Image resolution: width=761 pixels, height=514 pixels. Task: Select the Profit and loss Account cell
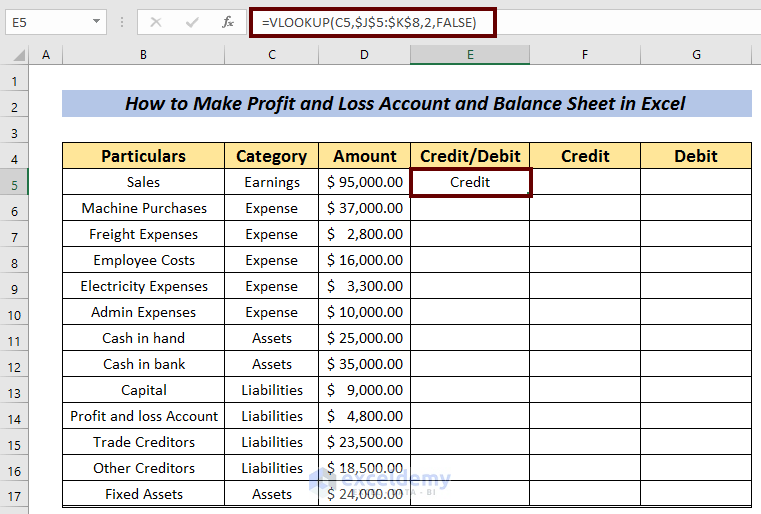[x=143, y=416]
